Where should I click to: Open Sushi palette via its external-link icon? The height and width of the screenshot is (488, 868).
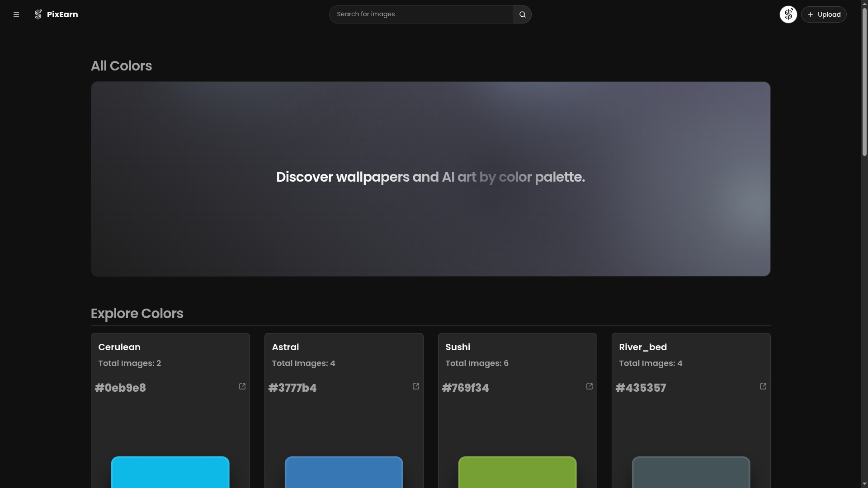[x=589, y=386]
